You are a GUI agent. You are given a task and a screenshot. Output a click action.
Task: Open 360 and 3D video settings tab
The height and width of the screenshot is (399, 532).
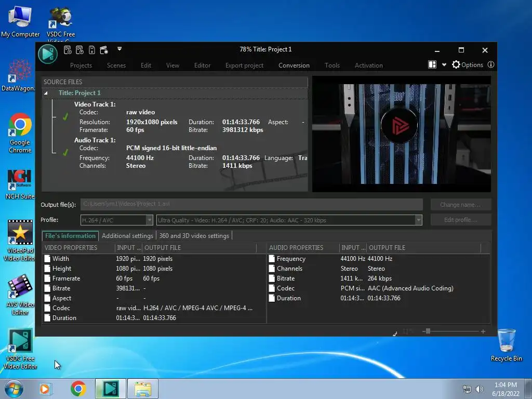194,236
